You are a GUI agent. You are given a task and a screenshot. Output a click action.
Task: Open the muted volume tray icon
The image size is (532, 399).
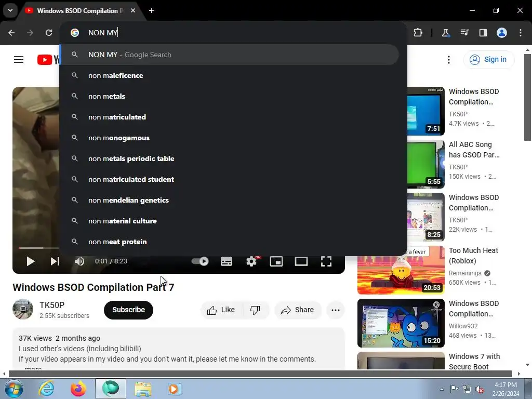[480, 389]
